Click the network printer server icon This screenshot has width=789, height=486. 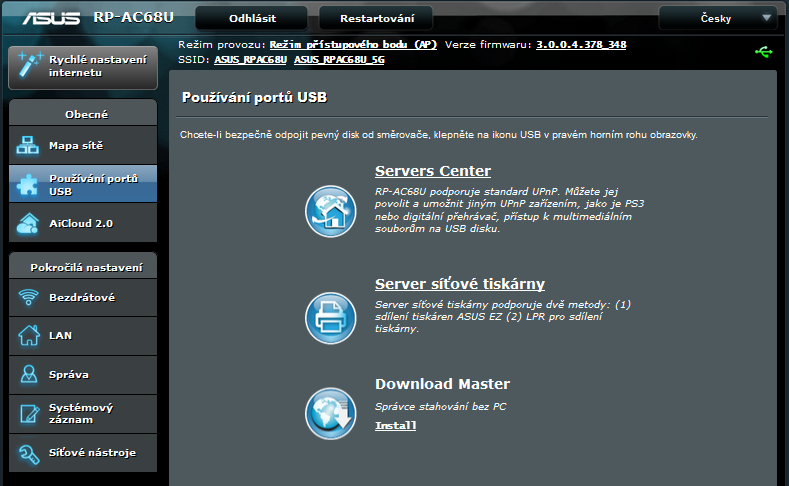pos(331,318)
